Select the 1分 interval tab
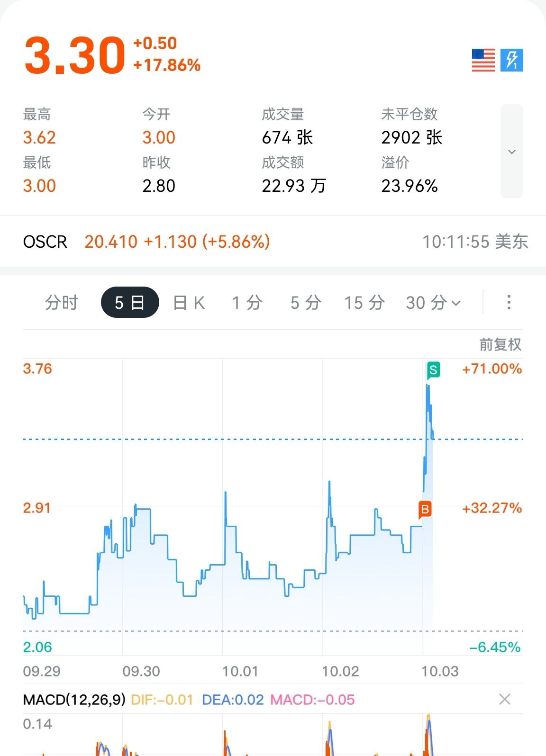 point(247,302)
